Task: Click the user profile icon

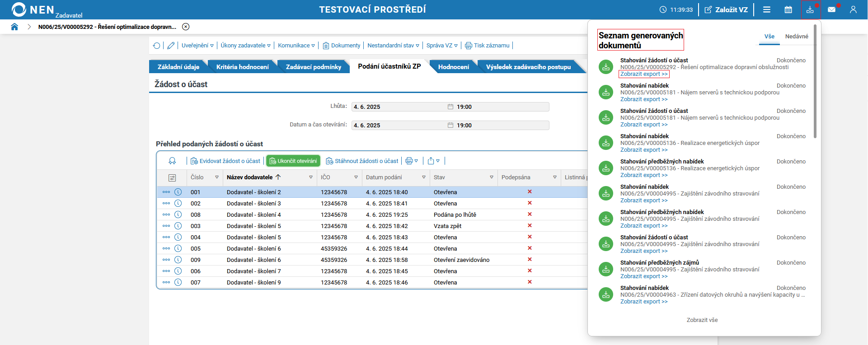Action: (853, 9)
